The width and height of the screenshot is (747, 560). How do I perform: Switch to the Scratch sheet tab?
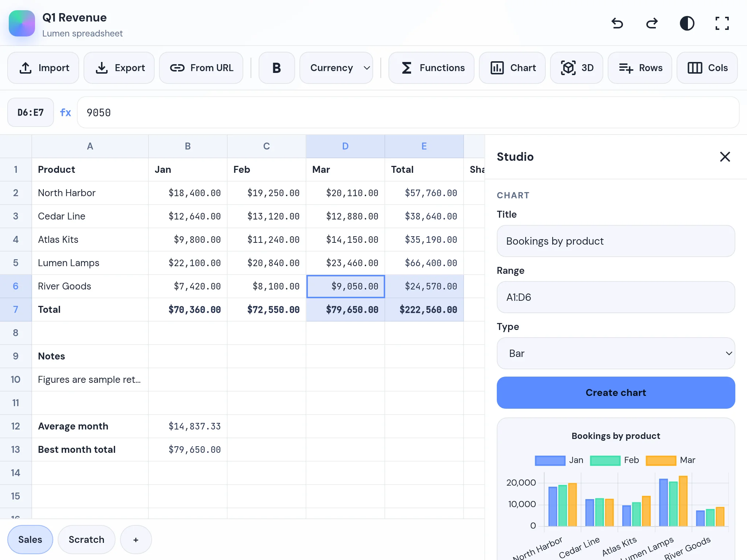(86, 540)
